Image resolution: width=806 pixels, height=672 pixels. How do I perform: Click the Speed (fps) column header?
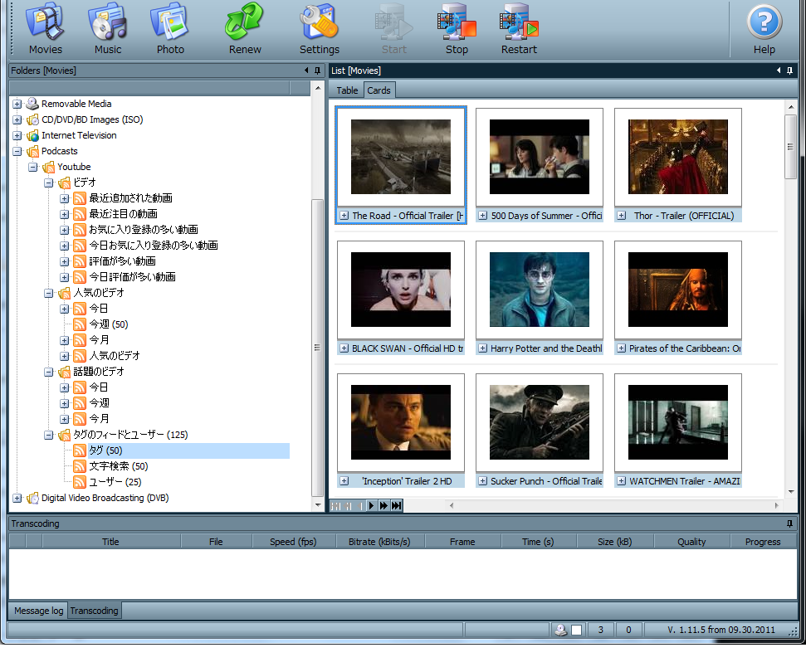pos(293,542)
